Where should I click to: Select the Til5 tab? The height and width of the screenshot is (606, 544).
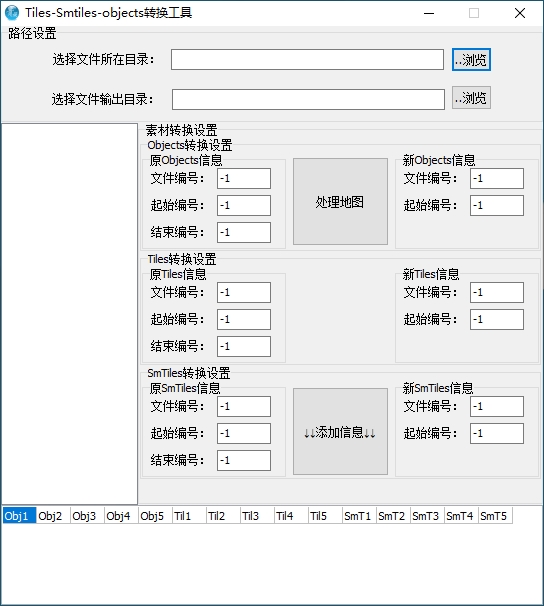click(325, 516)
